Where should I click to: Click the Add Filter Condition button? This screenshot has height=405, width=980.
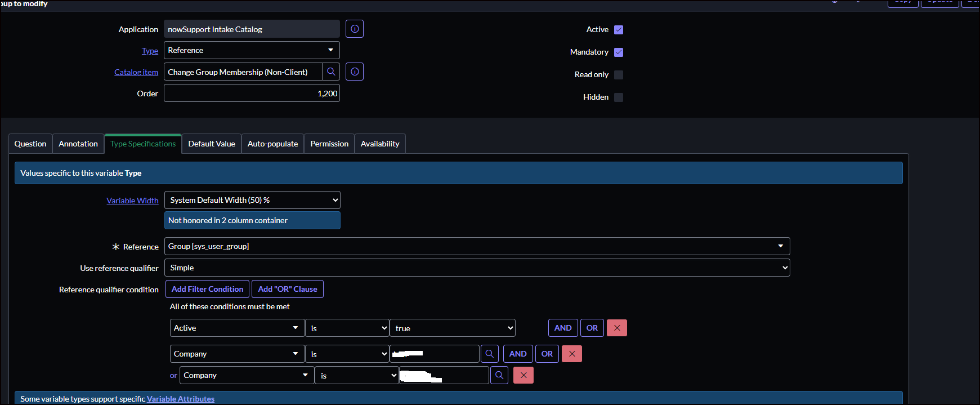click(207, 289)
